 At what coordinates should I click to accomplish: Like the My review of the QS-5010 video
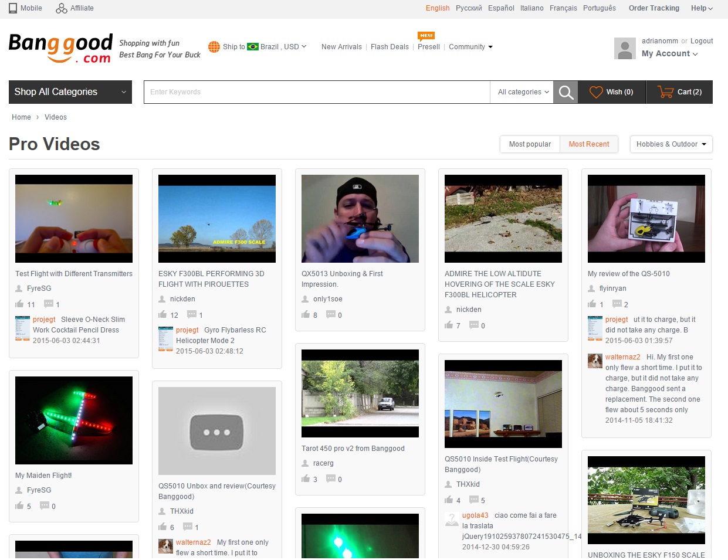pos(592,304)
